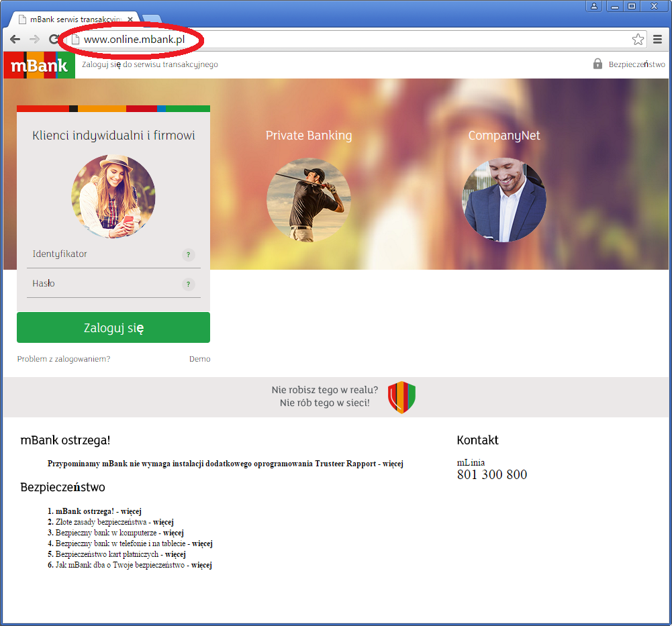Open więcej for mBank ostrzega! list item
The height and width of the screenshot is (626, 672).
pos(131,511)
